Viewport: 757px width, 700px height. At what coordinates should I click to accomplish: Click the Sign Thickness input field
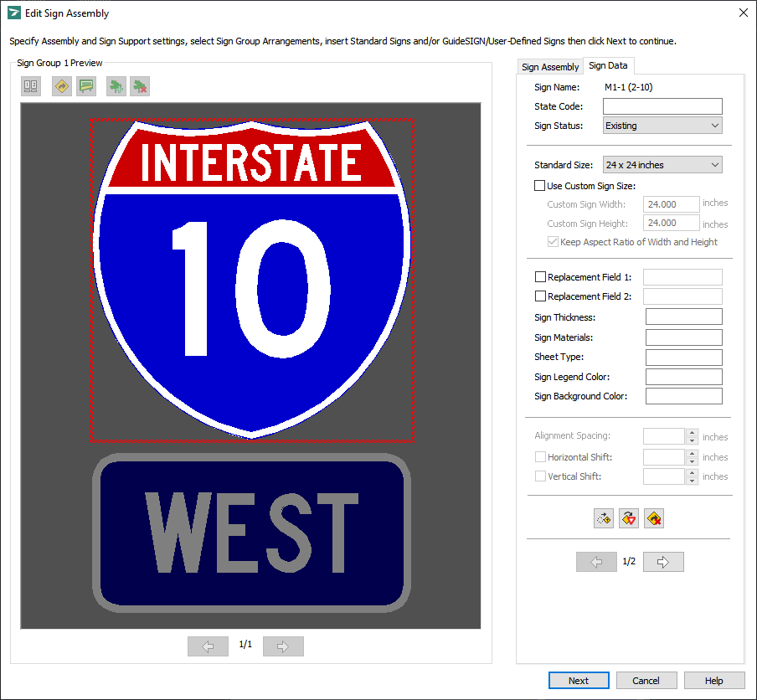click(x=683, y=317)
